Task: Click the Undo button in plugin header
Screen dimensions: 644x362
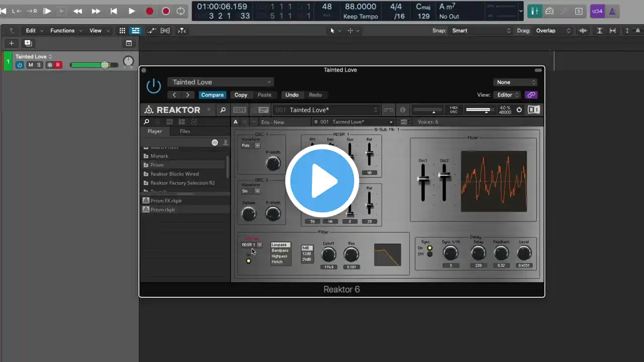Action: click(292, 95)
